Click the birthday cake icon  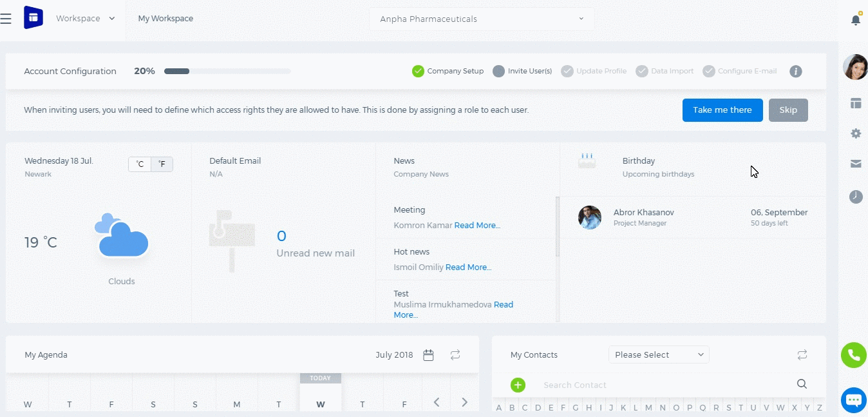click(587, 160)
